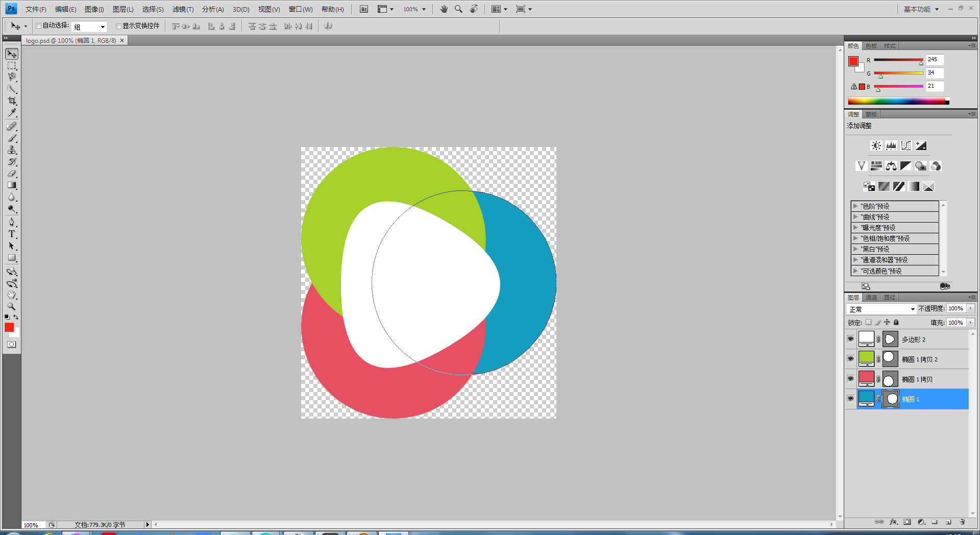Image resolution: width=980 pixels, height=535 pixels.
Task: Select the Lasso tool
Action: tap(12, 77)
